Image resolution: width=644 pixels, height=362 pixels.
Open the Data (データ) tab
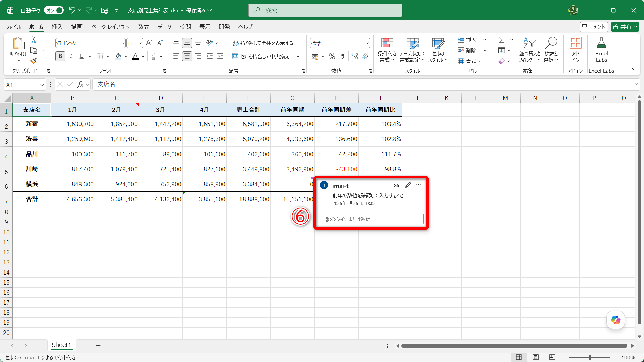click(165, 27)
